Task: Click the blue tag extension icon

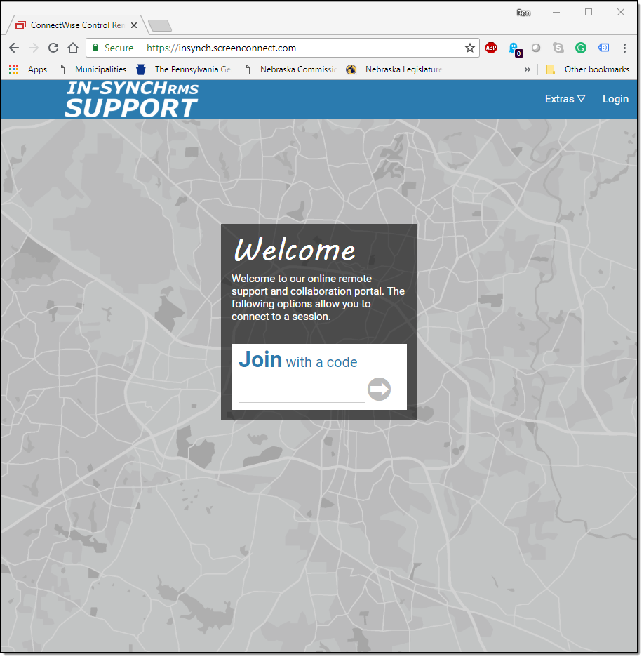Action: click(x=603, y=48)
